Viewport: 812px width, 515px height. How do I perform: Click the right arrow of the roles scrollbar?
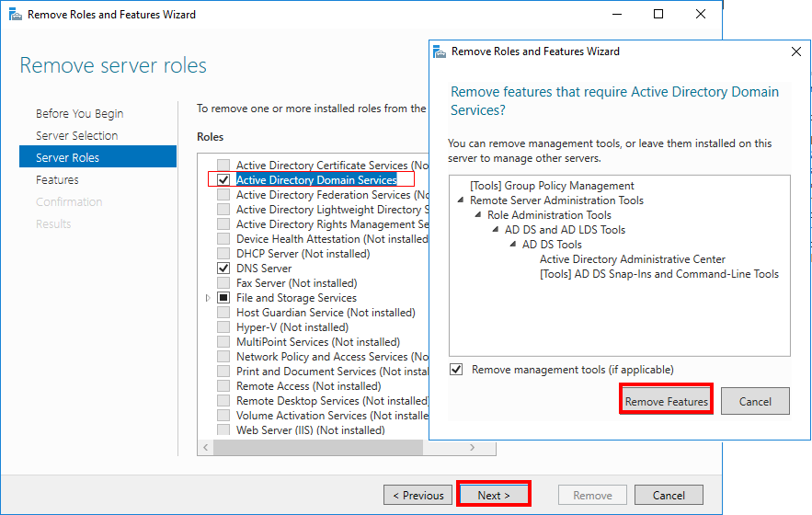472,448
